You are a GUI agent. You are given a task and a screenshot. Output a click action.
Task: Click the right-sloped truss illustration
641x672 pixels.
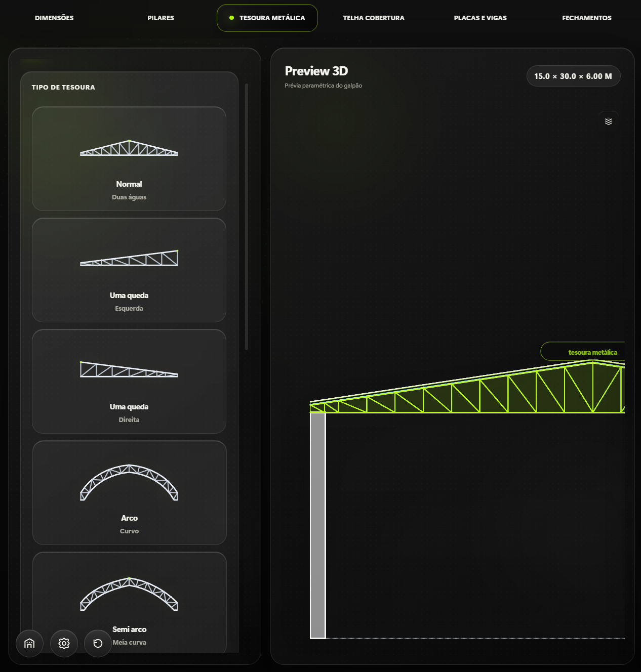129,369
